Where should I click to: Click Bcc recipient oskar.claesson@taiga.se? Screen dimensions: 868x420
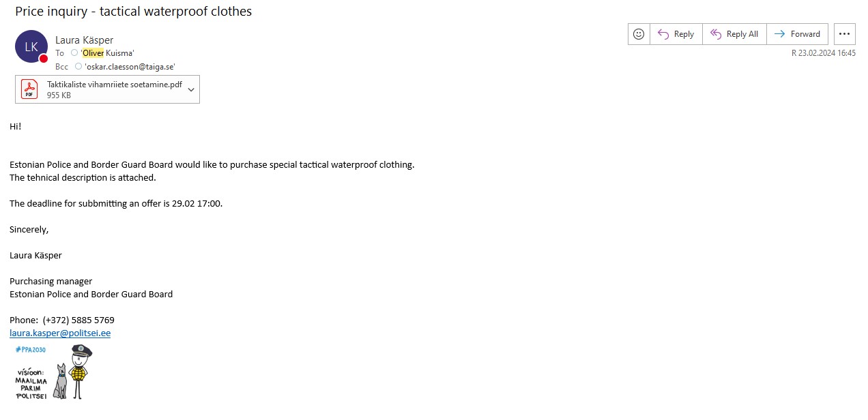pos(130,66)
